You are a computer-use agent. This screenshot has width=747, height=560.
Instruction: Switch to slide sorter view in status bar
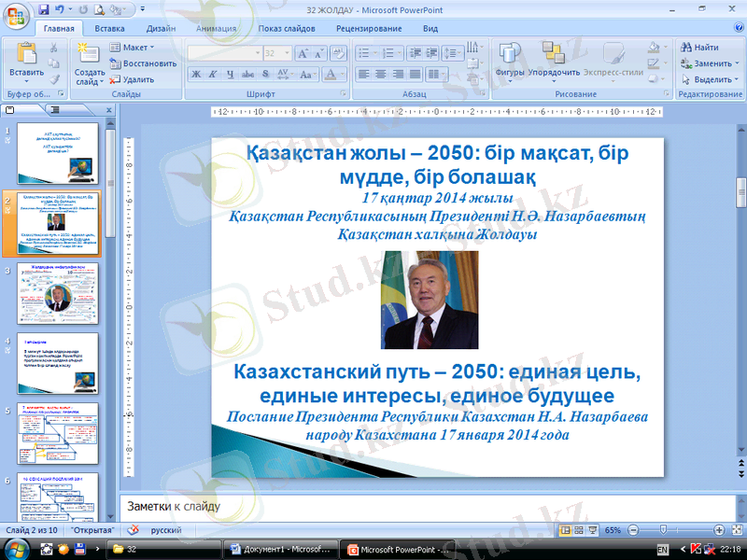pyautogui.click(x=578, y=530)
